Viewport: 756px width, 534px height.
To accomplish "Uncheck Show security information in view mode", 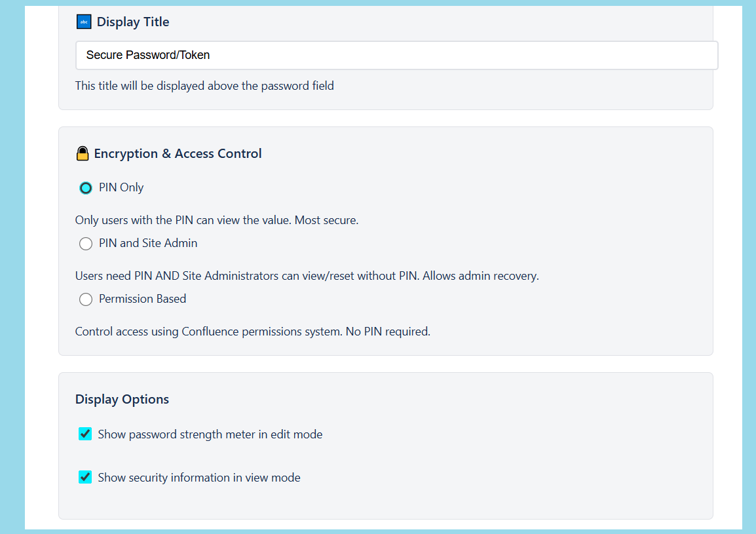I will tap(85, 477).
